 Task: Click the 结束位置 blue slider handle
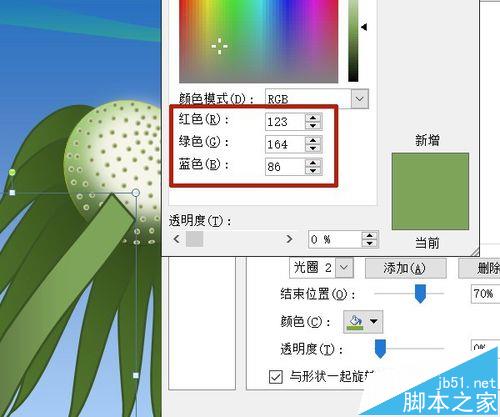click(x=420, y=294)
